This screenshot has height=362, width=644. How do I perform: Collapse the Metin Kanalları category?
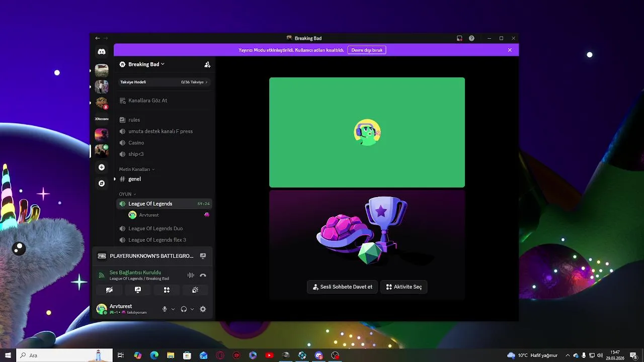click(x=137, y=169)
